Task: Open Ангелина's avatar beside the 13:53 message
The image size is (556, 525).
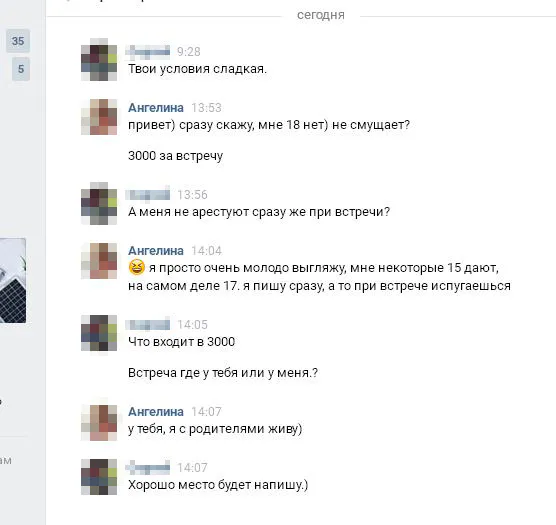Action: tap(99, 117)
